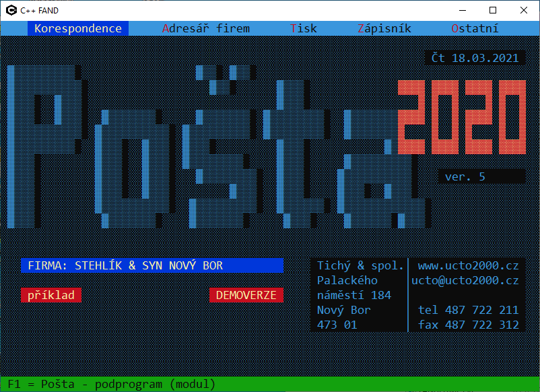Maximize the C++ FAND window
The image size is (540, 392).
(x=493, y=10)
